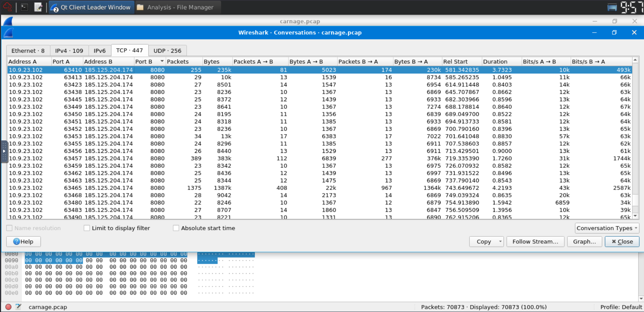
Task: Open capture file properties icon in status bar
Action: click(18, 307)
